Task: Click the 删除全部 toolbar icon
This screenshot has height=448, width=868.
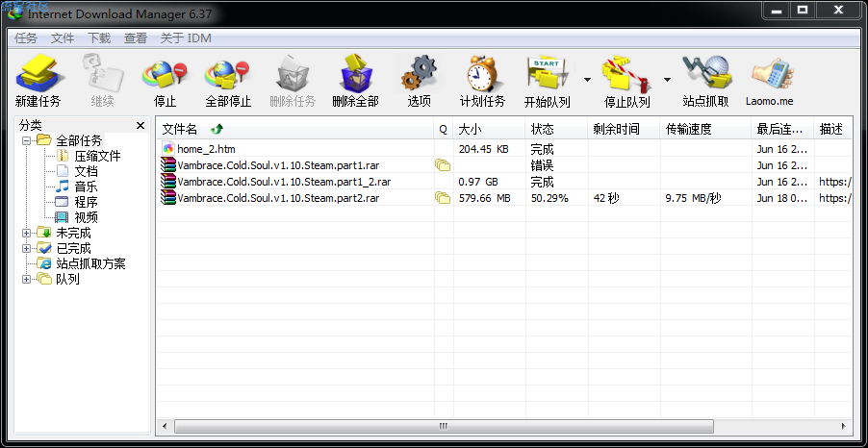Action: coord(355,73)
